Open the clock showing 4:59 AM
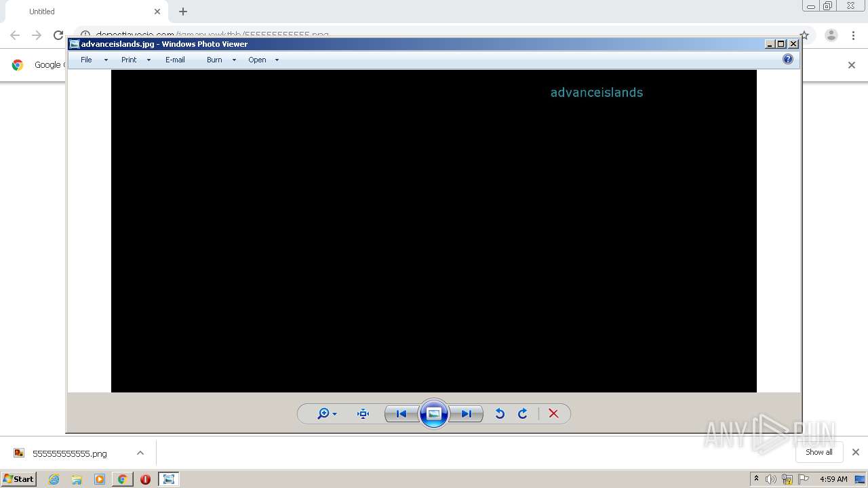 [833, 479]
